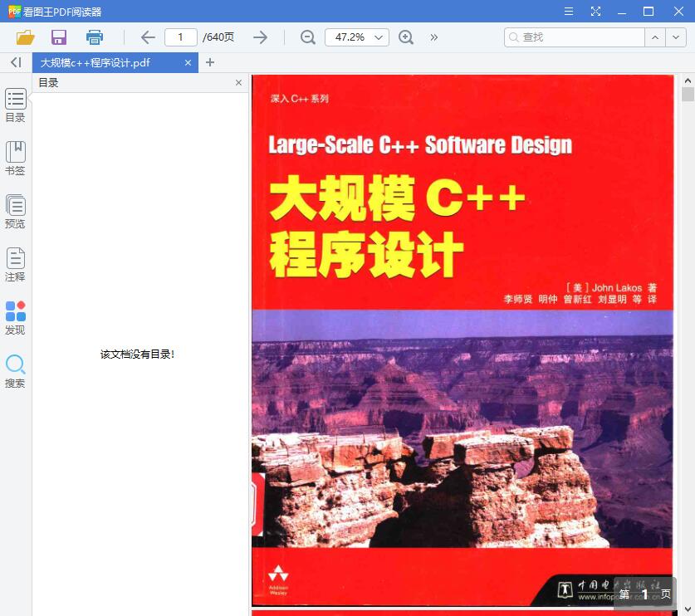Click the book cover page image

coord(463,340)
